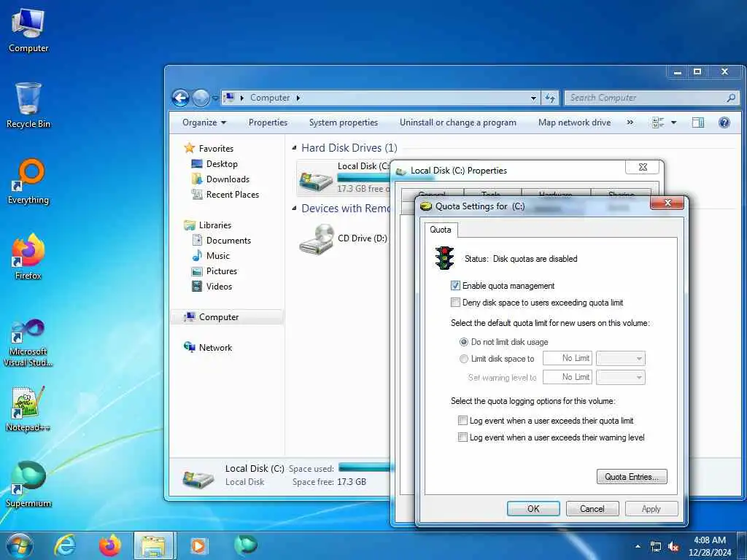Launch Firefox from the desktop shortcut
The image size is (747, 560).
[28, 257]
